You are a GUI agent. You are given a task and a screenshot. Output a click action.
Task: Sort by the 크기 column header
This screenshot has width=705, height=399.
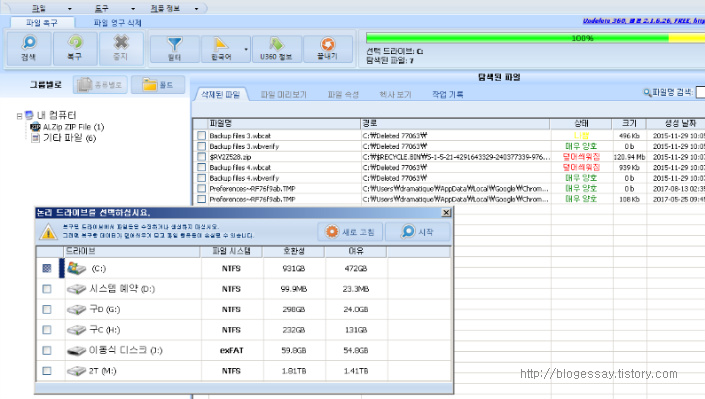pos(629,123)
